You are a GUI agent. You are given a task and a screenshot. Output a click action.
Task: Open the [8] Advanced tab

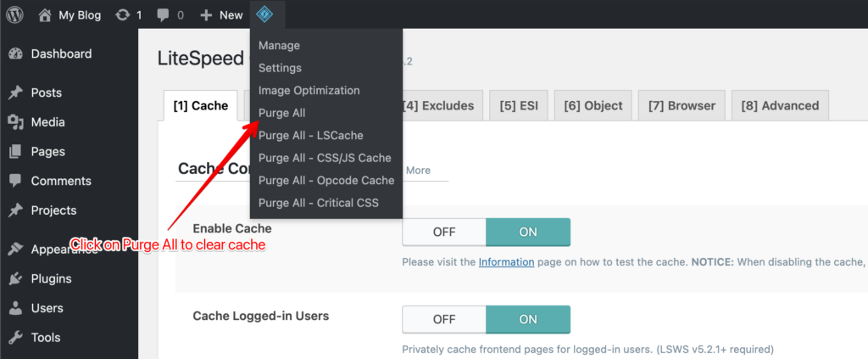780,106
